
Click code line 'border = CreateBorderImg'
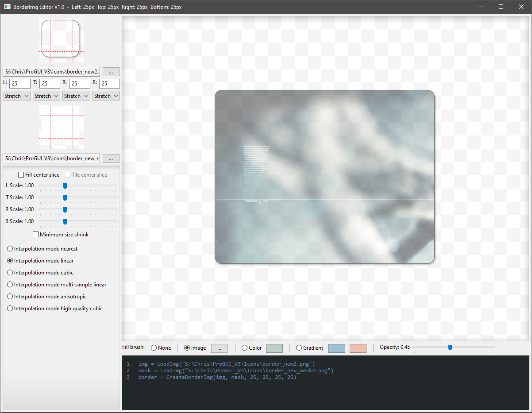pos(217,378)
